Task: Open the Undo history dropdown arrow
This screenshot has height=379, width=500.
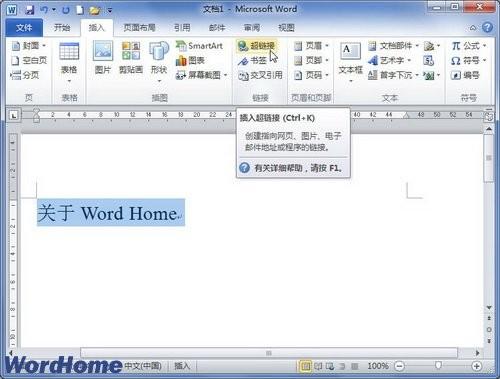Action: coord(53,10)
